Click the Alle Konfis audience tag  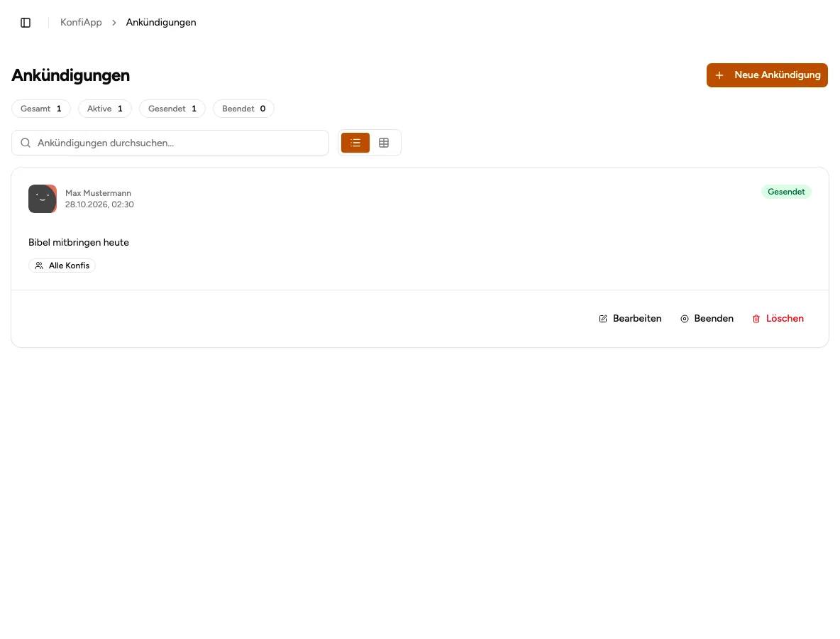[x=62, y=266]
